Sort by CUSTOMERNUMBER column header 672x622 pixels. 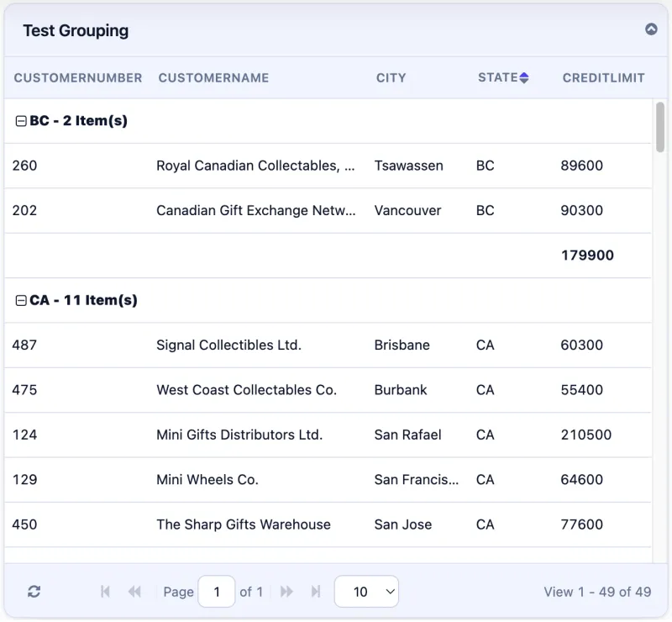coord(77,77)
